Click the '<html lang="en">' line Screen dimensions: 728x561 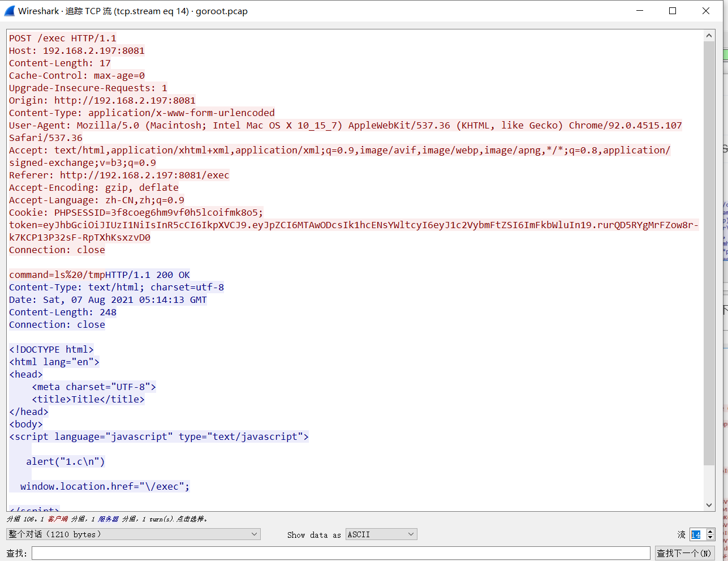pos(54,362)
